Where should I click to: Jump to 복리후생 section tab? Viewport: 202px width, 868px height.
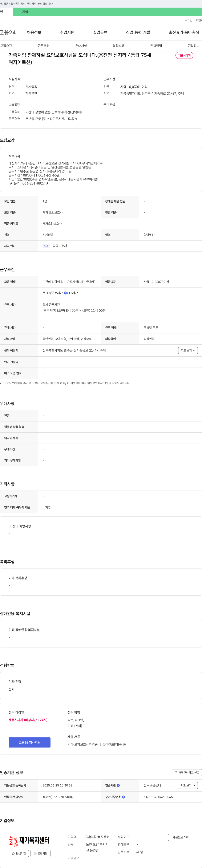click(118, 46)
